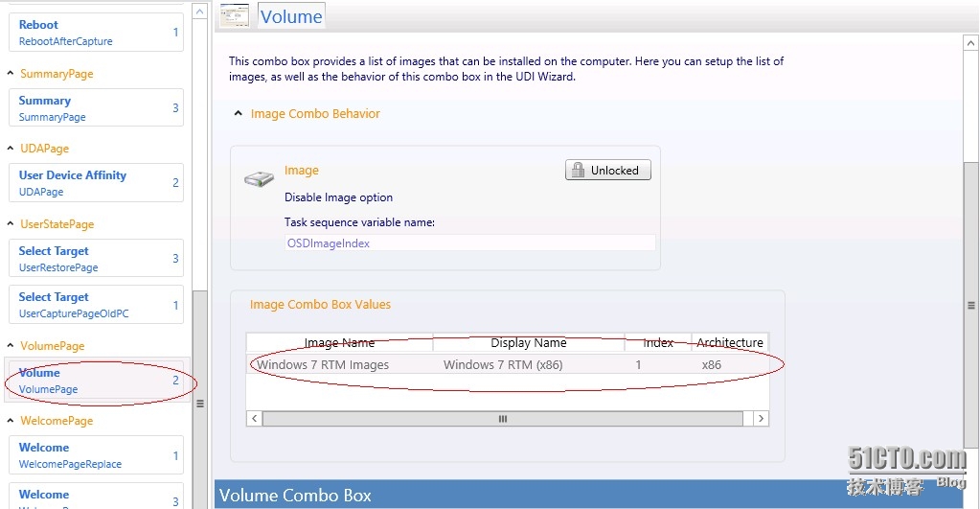Collapse the WelcomePage group
This screenshot has height=509, width=980.
coord(11,421)
